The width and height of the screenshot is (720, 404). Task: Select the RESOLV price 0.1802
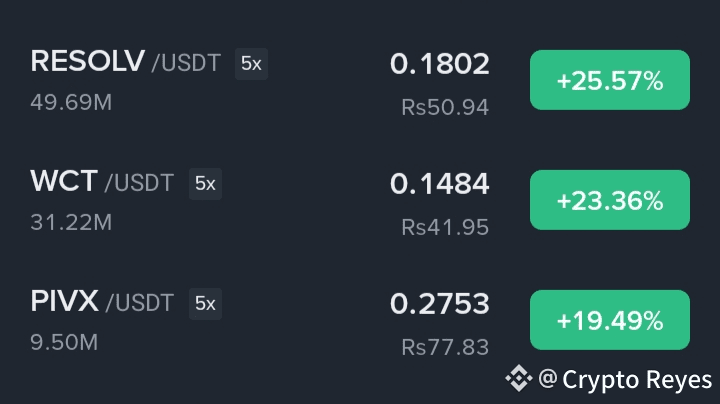tap(440, 65)
